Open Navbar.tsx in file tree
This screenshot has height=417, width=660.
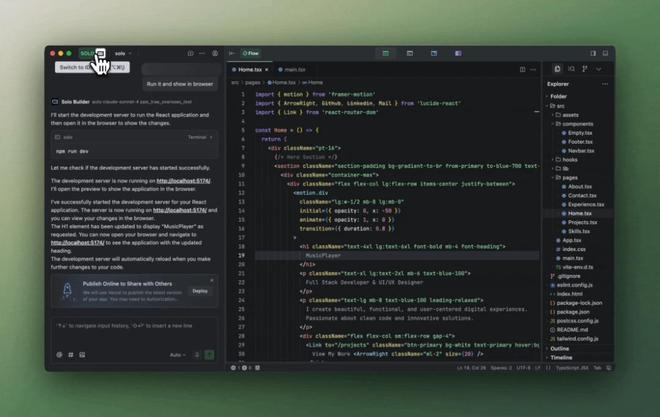(580, 150)
